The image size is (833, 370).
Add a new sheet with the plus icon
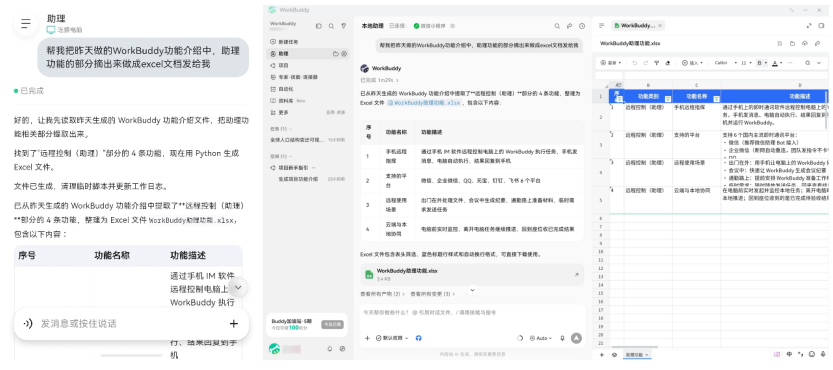point(601,354)
